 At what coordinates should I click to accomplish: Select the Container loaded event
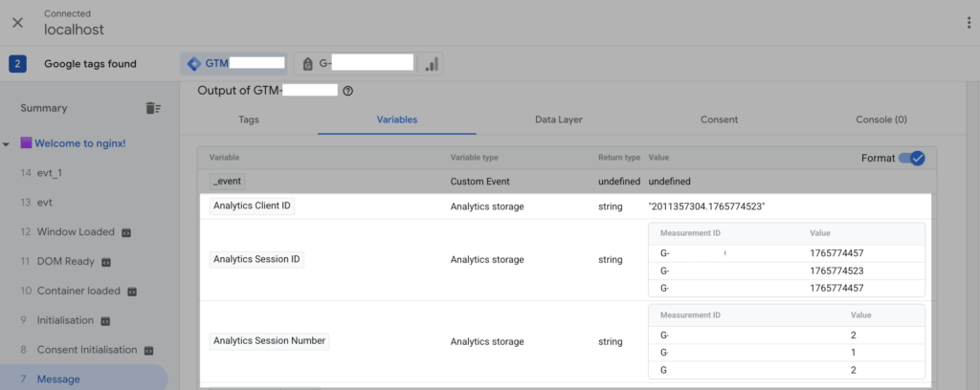tap(78, 291)
